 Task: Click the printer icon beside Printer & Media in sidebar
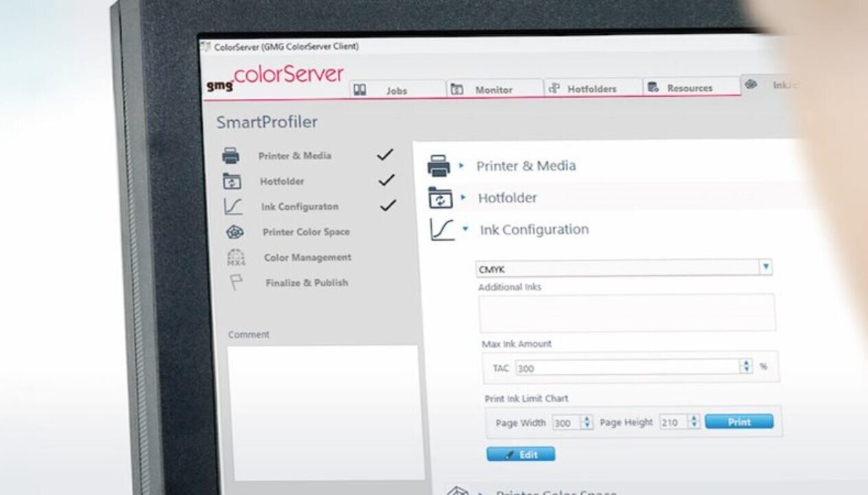231,157
